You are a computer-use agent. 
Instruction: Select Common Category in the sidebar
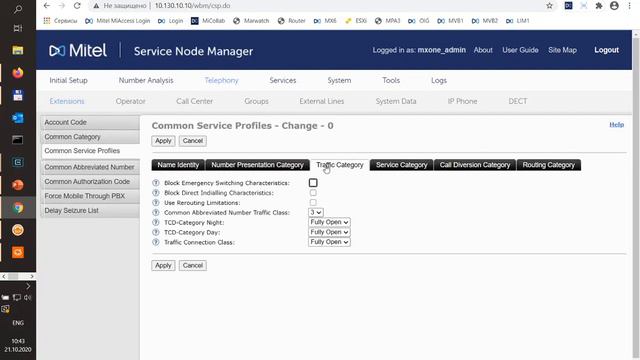click(x=90, y=137)
